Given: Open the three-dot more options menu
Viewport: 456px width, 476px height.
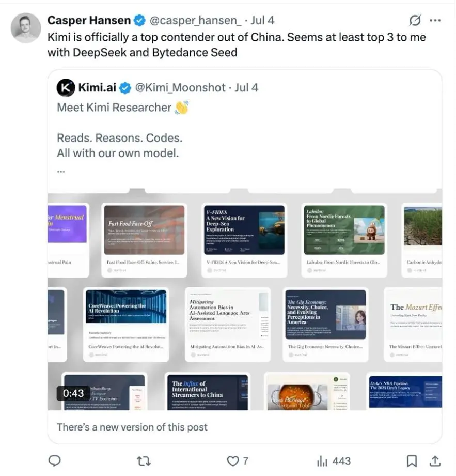Looking at the screenshot, I should [x=435, y=20].
